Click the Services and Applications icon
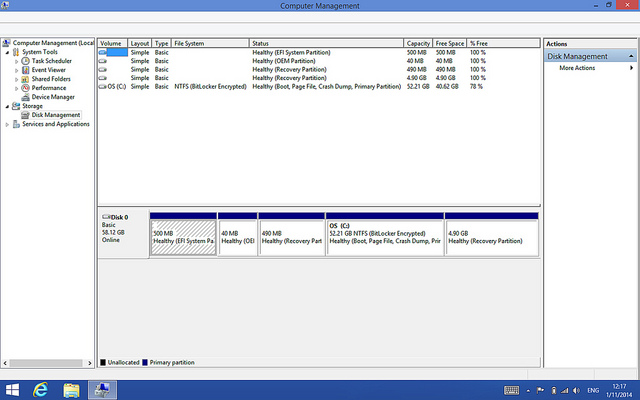This screenshot has width=640, height=400. (x=16, y=124)
